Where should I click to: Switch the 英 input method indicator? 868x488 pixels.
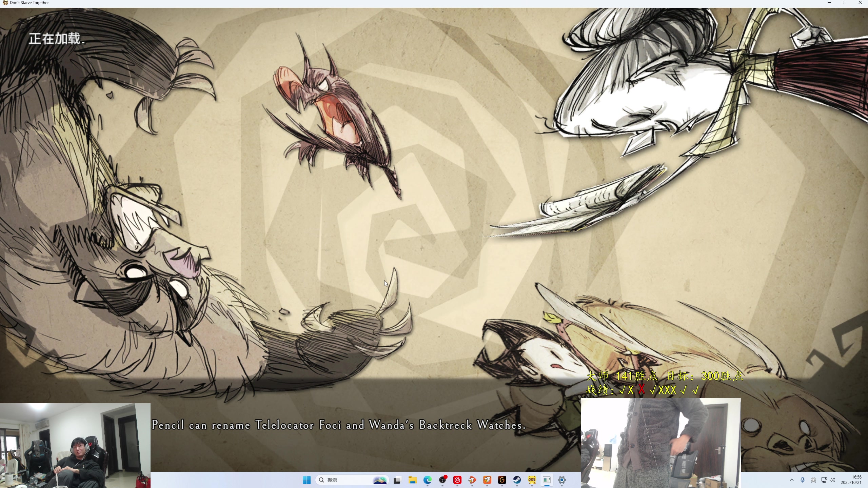tap(813, 480)
